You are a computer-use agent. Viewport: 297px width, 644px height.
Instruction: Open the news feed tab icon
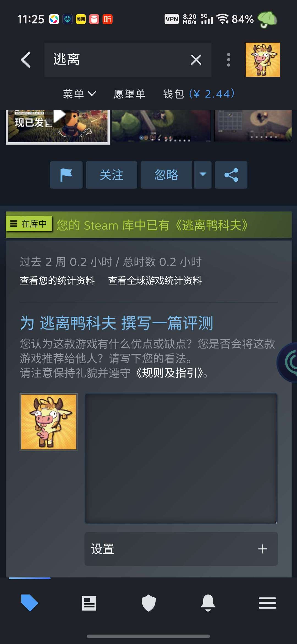(x=89, y=603)
